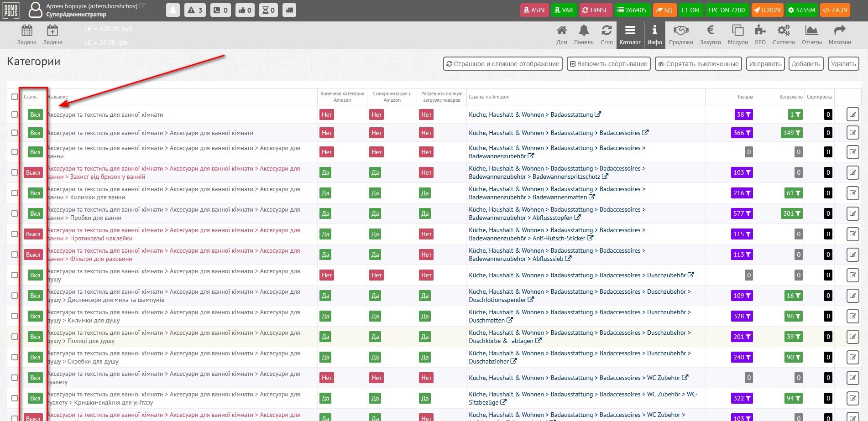Open the green 149 loaded filter badge
The height and width of the screenshot is (421, 868).
tap(791, 133)
